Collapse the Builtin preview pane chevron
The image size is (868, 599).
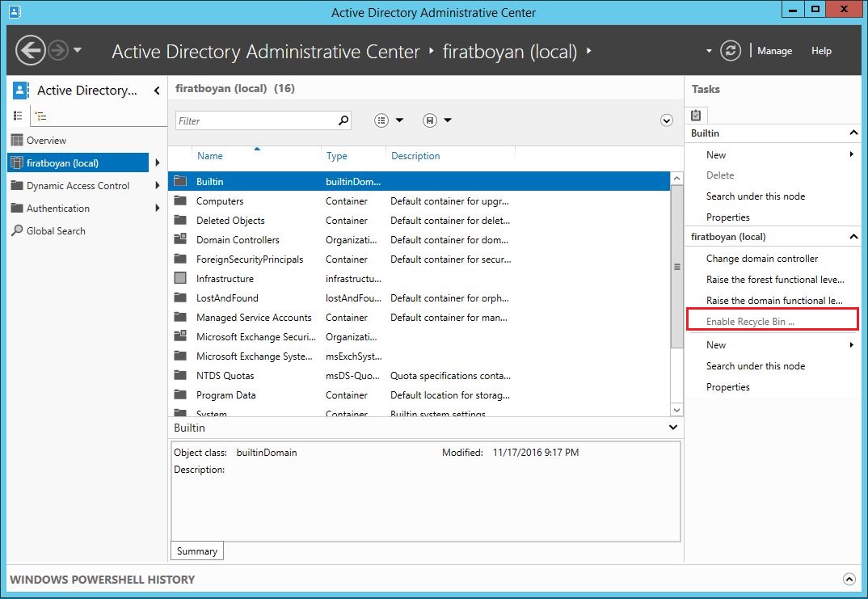click(673, 428)
